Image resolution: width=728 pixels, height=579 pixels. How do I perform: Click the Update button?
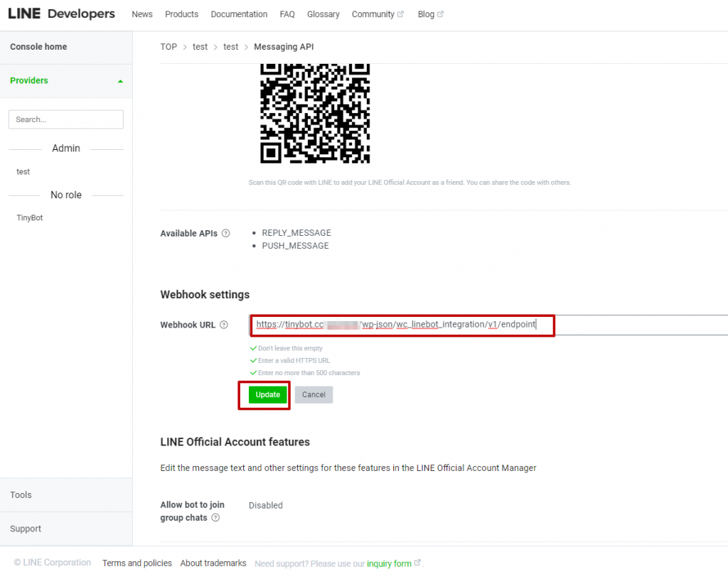(x=267, y=394)
